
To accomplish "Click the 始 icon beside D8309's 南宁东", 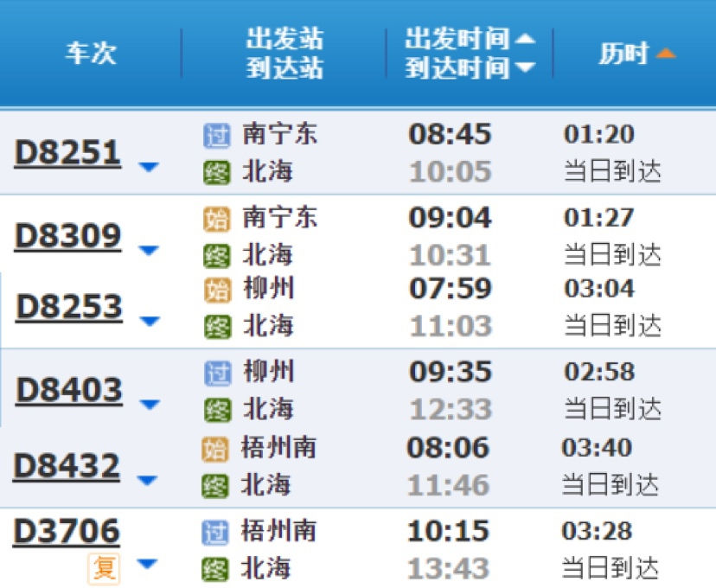I will coord(215,219).
